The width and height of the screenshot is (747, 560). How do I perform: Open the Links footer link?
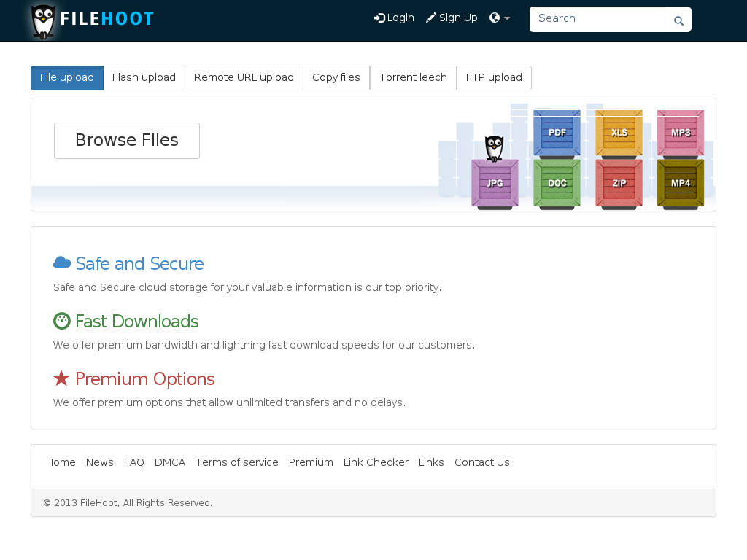point(431,462)
